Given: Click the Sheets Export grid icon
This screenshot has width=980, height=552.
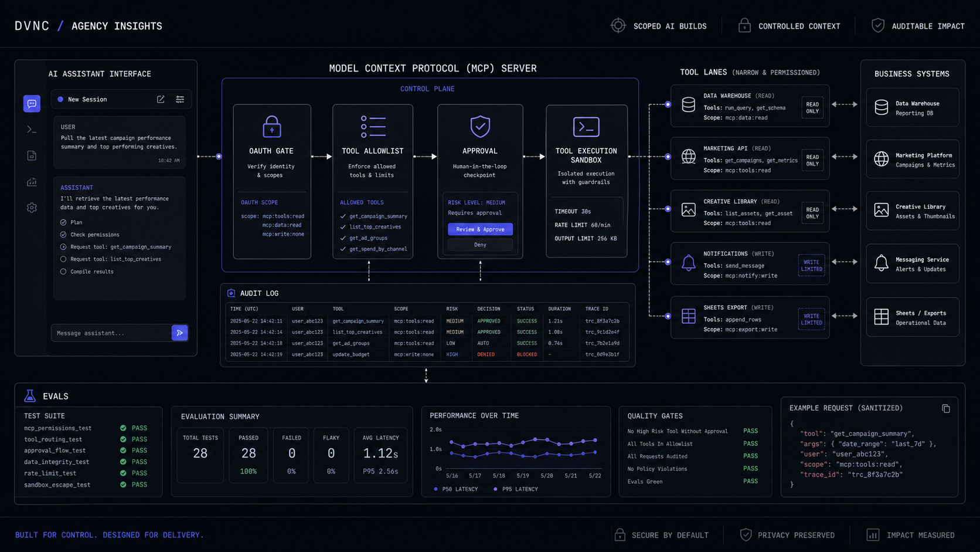Looking at the screenshot, I should click(x=689, y=316).
